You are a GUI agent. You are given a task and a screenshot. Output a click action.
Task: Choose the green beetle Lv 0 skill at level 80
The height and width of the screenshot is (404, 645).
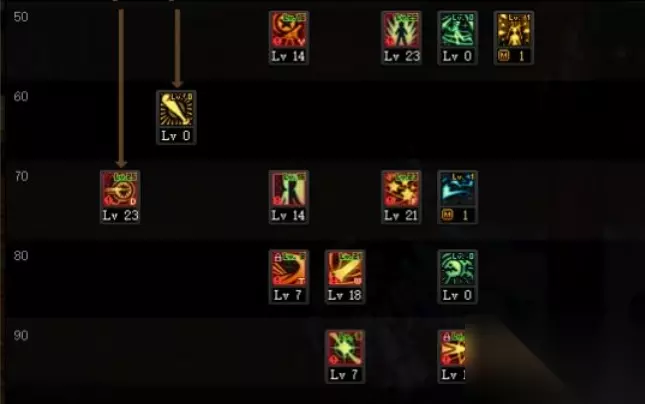[x=457, y=269]
